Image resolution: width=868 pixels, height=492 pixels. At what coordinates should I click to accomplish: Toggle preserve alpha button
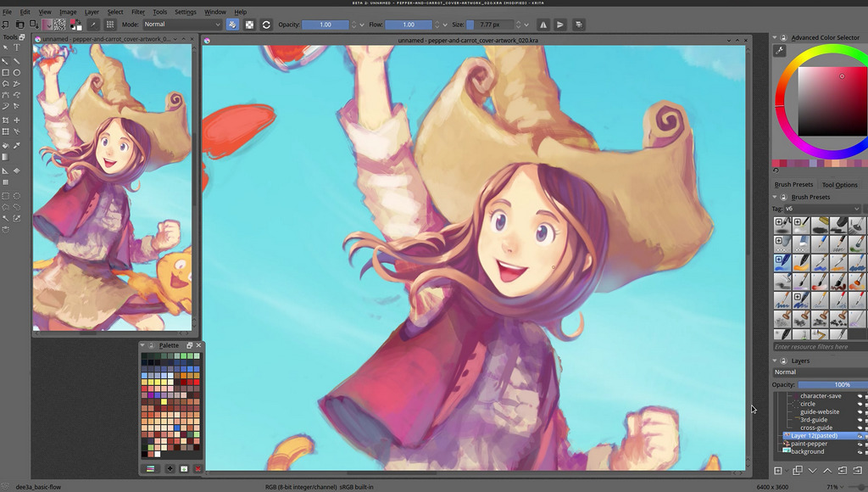point(249,25)
